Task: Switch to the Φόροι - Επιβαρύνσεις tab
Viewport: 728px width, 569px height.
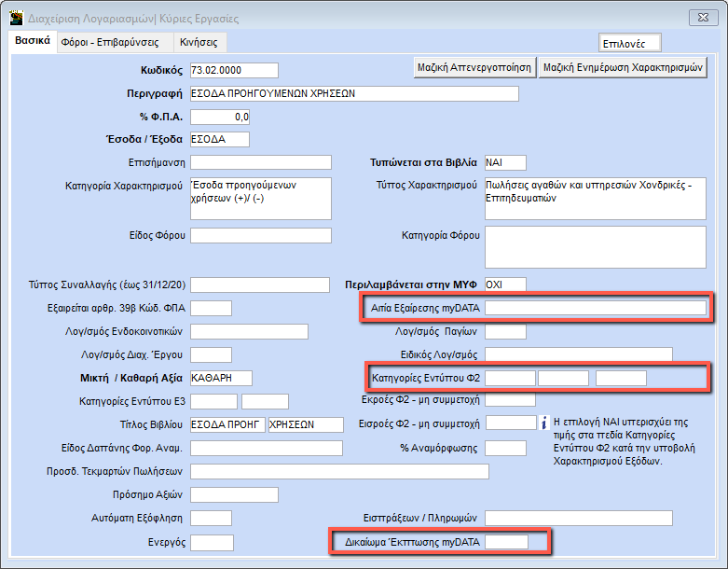Action: click(x=109, y=42)
